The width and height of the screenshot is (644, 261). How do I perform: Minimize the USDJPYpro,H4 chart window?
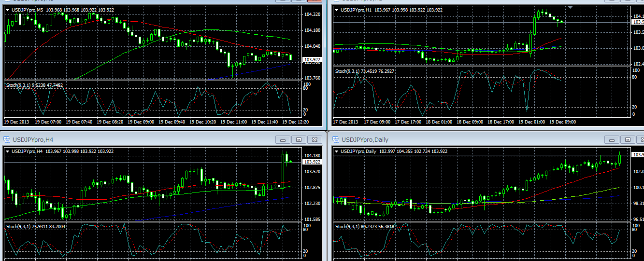click(x=283, y=139)
